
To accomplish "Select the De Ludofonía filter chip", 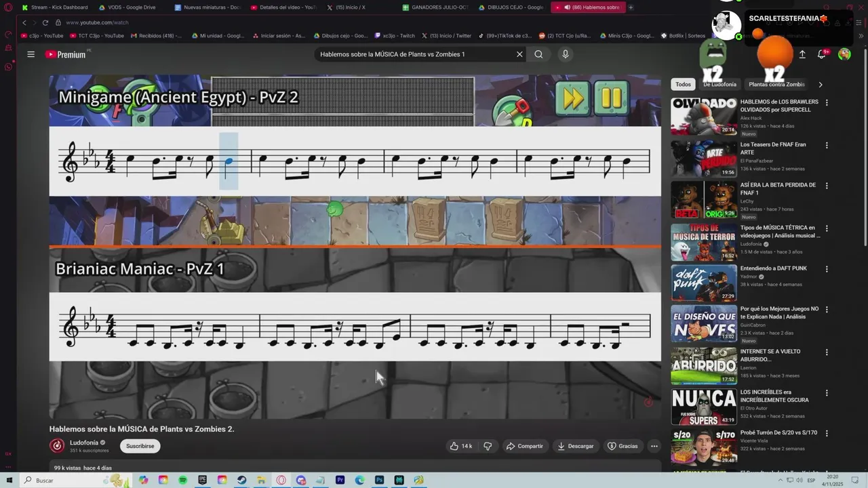I will [719, 84].
